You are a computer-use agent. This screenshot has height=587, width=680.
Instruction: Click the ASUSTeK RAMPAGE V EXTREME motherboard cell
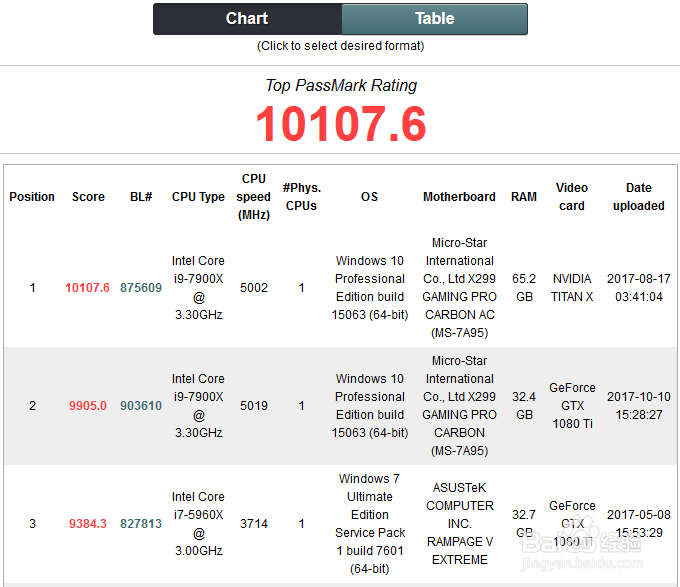click(x=460, y=524)
